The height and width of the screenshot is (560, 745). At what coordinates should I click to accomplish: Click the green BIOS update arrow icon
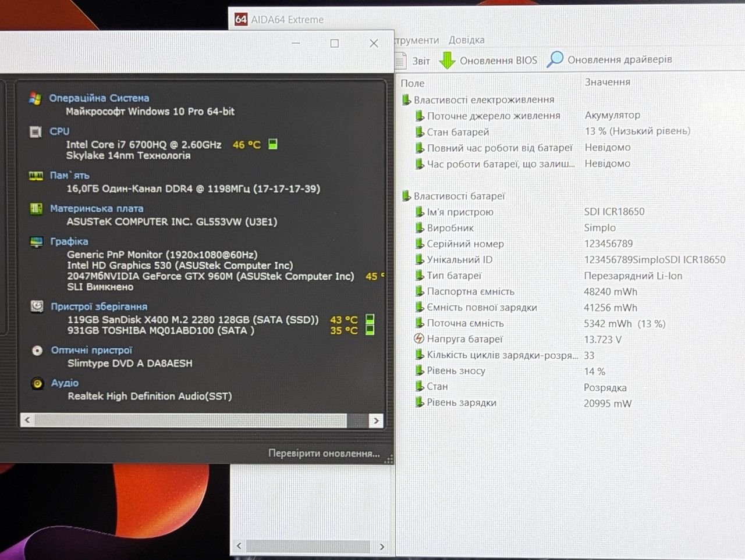tap(447, 60)
